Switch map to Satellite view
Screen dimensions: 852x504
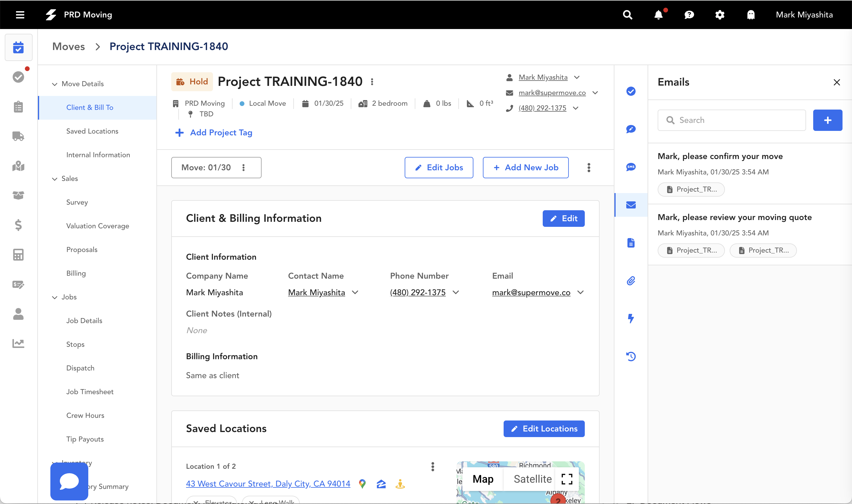coord(532,479)
